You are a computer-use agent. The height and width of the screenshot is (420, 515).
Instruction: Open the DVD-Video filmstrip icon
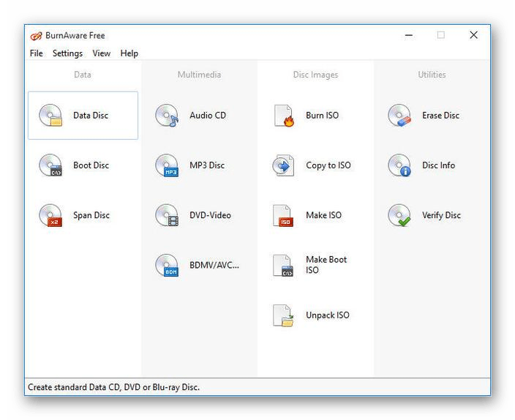tap(167, 215)
